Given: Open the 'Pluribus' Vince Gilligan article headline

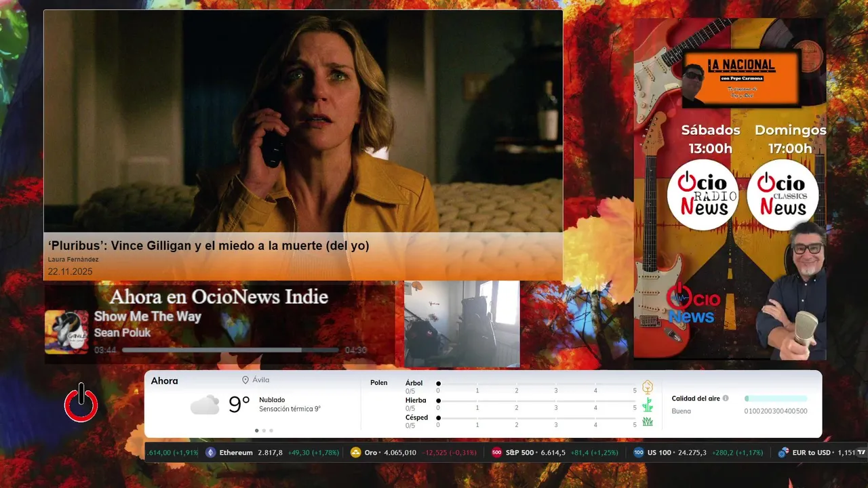Looking at the screenshot, I should pyautogui.click(x=209, y=246).
